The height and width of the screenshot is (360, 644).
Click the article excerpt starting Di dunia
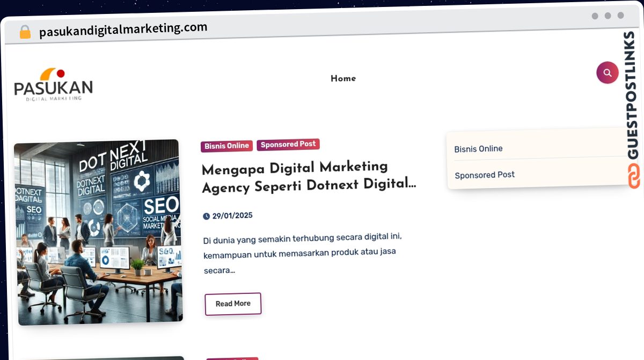304,253
